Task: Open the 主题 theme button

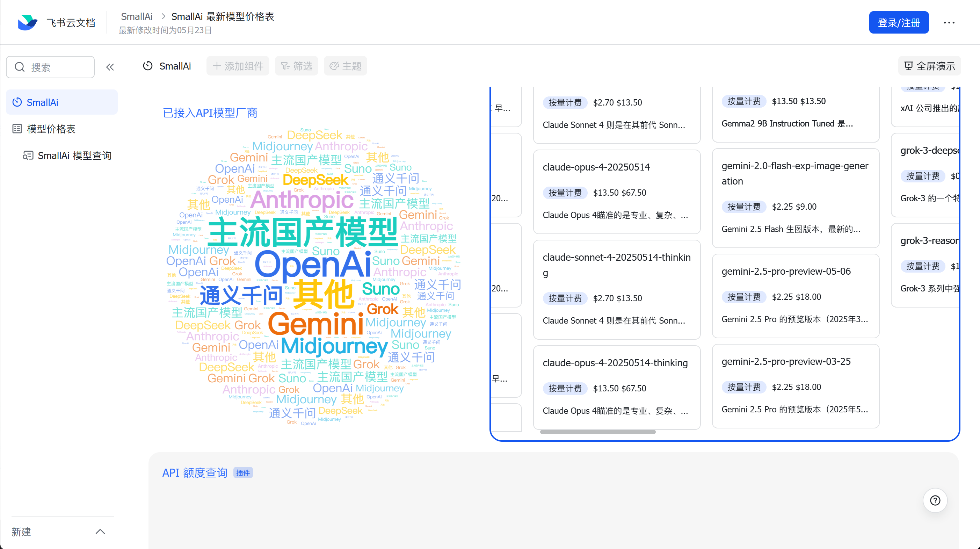Action: click(x=345, y=66)
